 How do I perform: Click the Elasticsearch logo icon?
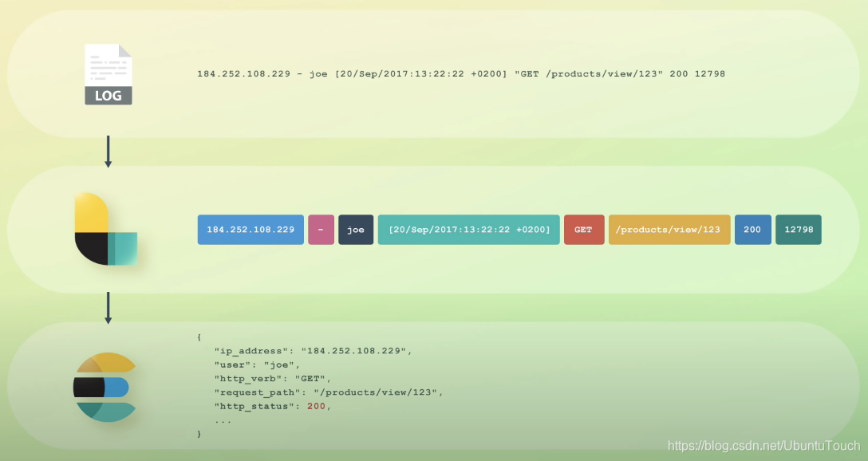[x=105, y=388]
